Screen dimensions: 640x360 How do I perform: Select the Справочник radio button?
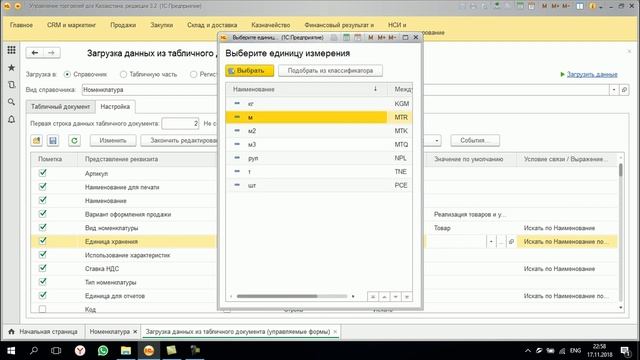pos(67,74)
